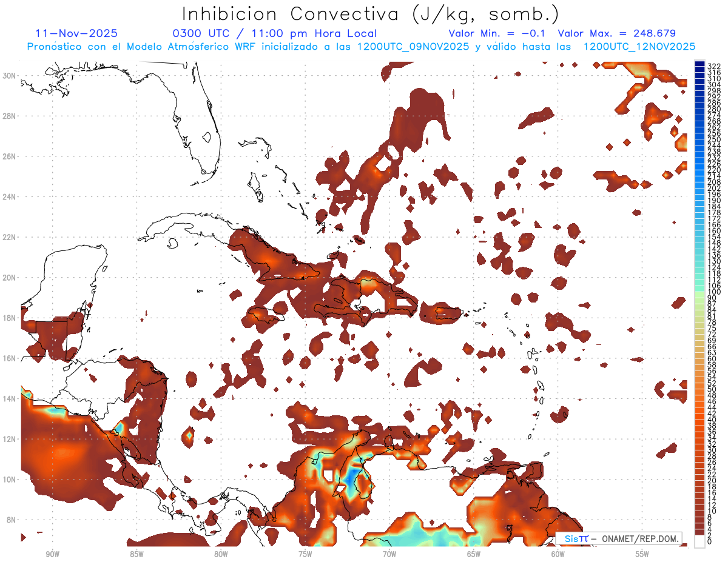Screen dimensions: 728x562
Task: Click valid-until time '1200UTC_12NOV2025'
Action: point(639,47)
